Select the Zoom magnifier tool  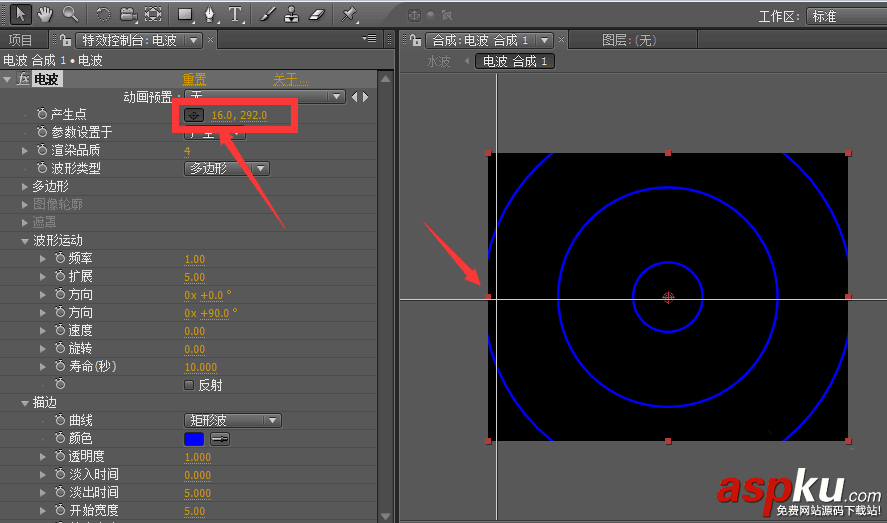click(x=70, y=14)
